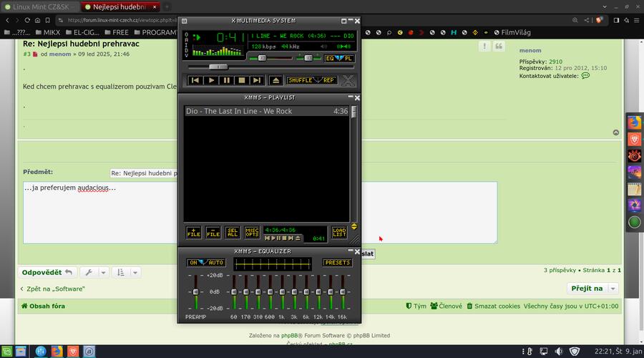Go to previous track in XMMS

[195, 80]
